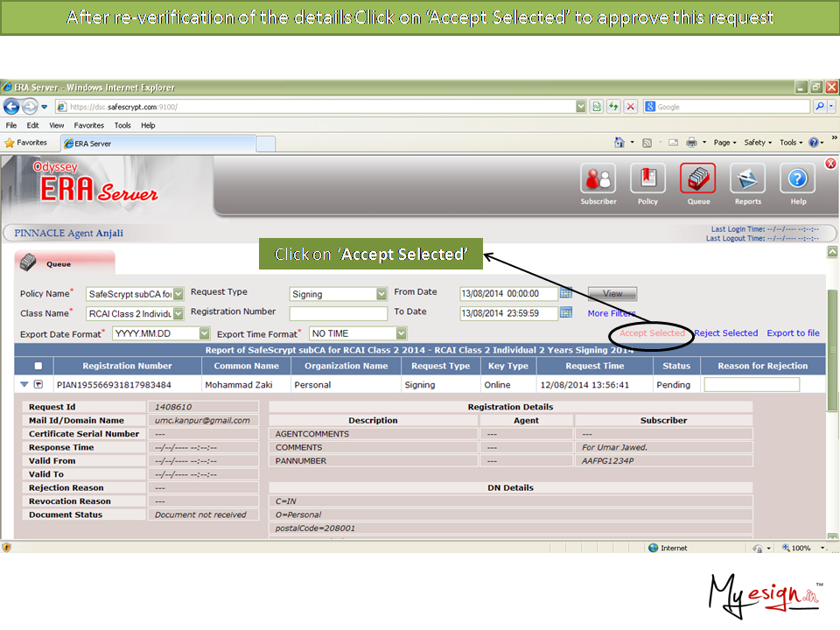Click the Reject Selected link

click(725, 333)
